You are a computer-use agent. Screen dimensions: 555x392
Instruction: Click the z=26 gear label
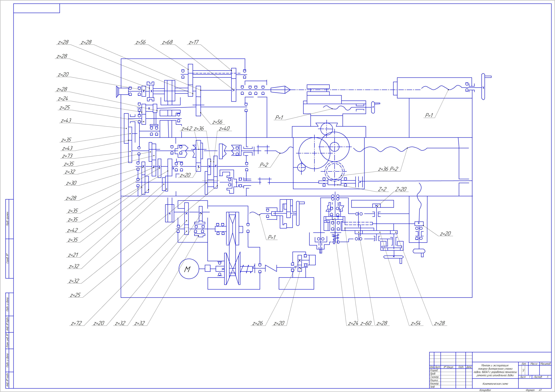[x=257, y=323]
